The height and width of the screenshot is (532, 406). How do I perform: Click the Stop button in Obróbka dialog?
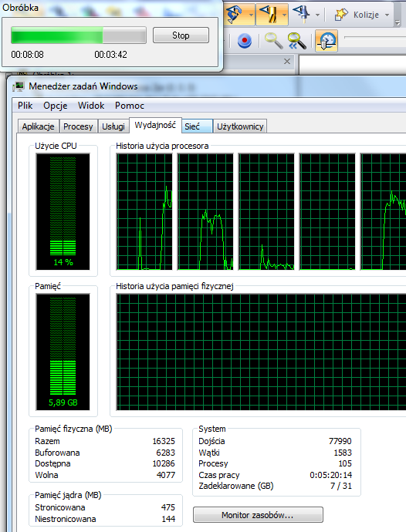(181, 35)
